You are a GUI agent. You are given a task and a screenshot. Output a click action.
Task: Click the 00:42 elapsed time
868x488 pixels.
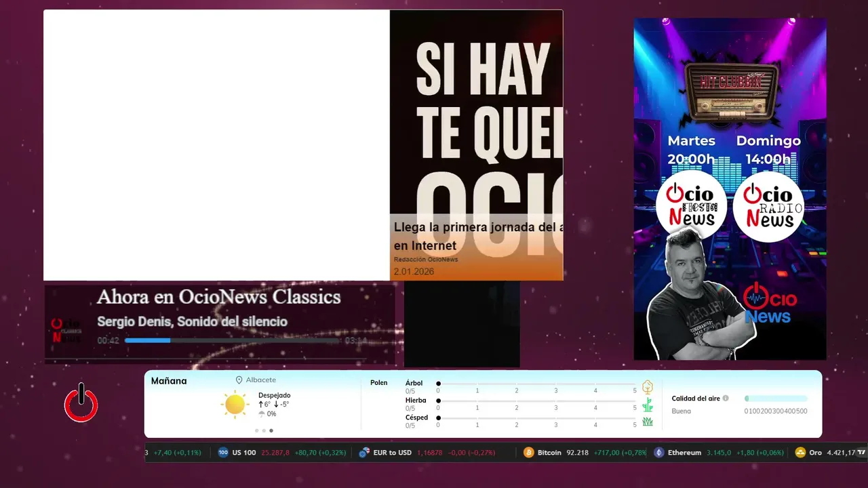[x=108, y=340]
